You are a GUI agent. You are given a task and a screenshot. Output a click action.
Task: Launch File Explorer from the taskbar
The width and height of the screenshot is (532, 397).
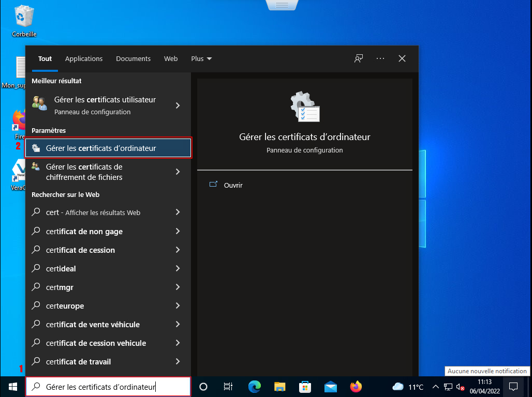pos(279,386)
